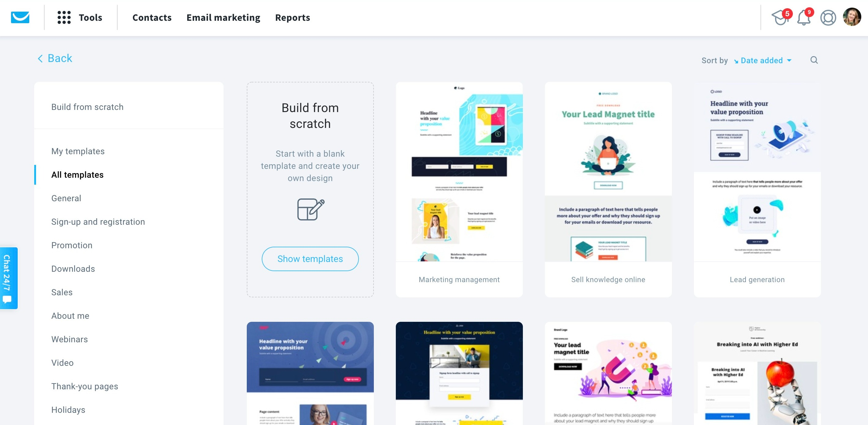The width and height of the screenshot is (868, 425).
Task: Click the email logo icon top left
Action: click(20, 18)
